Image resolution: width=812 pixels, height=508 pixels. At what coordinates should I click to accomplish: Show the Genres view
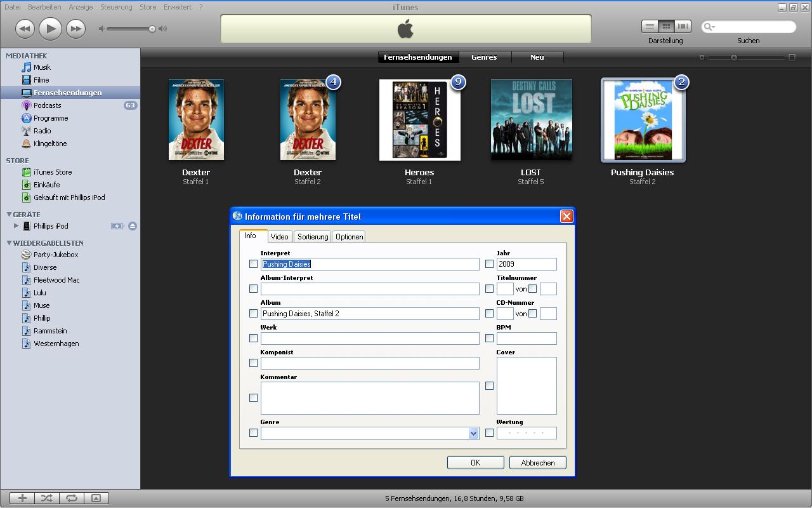tap(484, 57)
